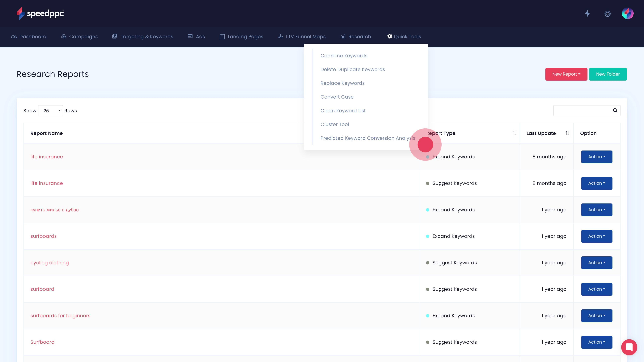Expand the New Report dropdown button
Viewport: 644px width, 362px height.
click(566, 74)
